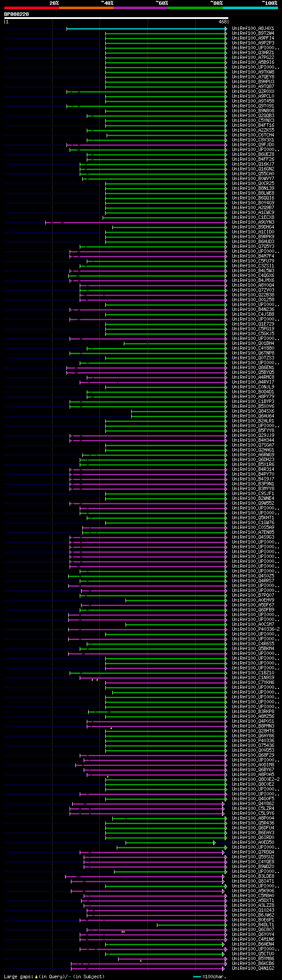Click the UniRef100_C3ZSI1 hit name

253,266
